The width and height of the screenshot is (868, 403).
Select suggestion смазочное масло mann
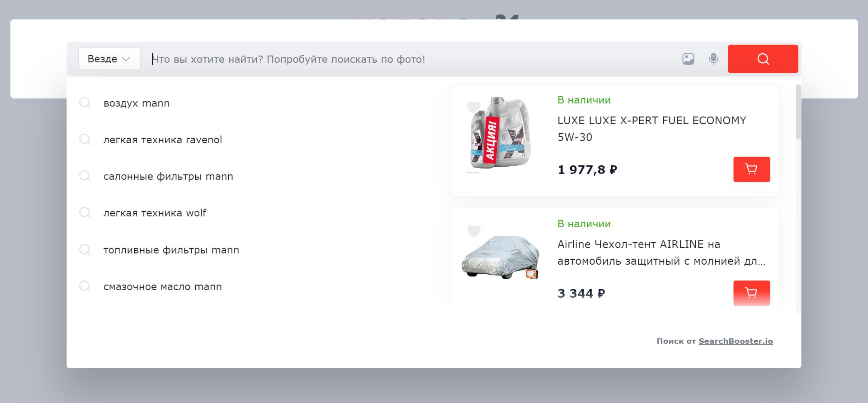coord(163,286)
